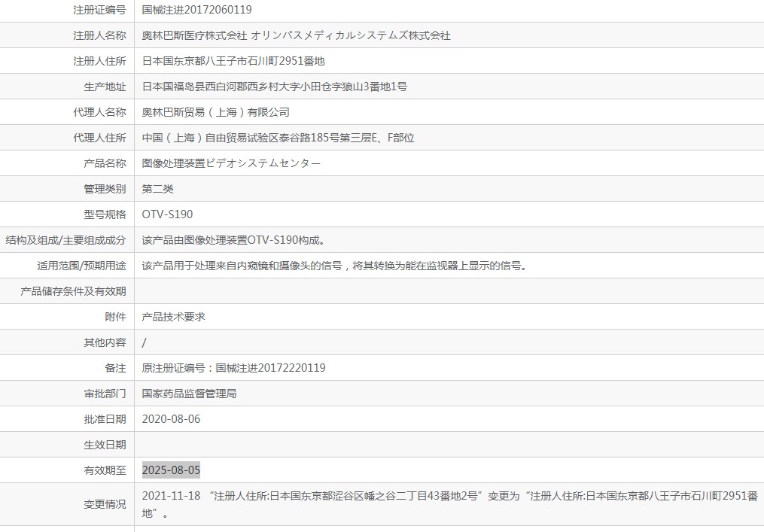This screenshot has height=532, width=764.
Task: Click 该产品由图像处理装置OTV-S190构成 text
Action: [x=234, y=240]
